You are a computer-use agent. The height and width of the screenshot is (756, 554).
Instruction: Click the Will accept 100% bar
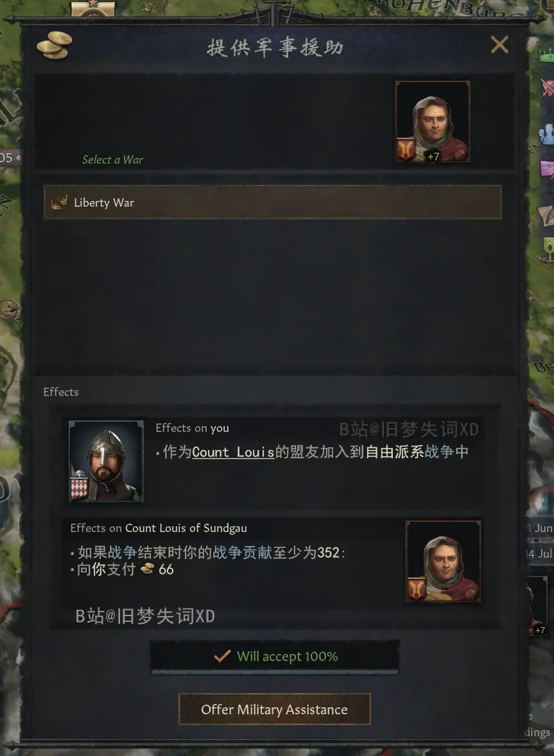[x=275, y=656]
